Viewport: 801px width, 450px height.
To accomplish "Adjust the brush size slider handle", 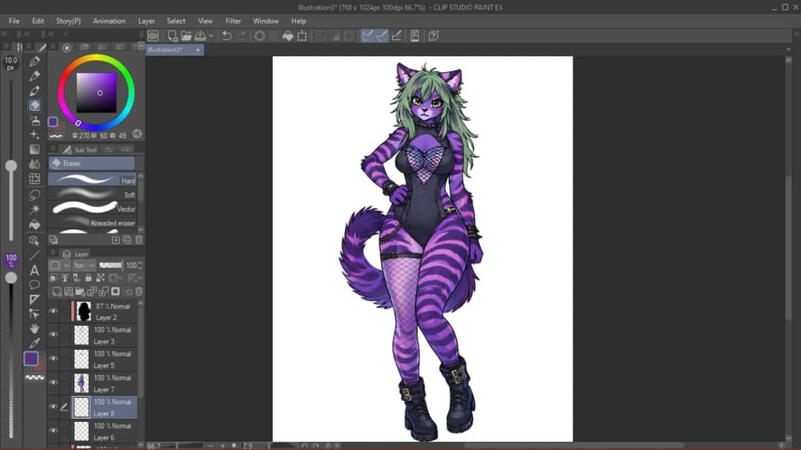I will (x=11, y=166).
